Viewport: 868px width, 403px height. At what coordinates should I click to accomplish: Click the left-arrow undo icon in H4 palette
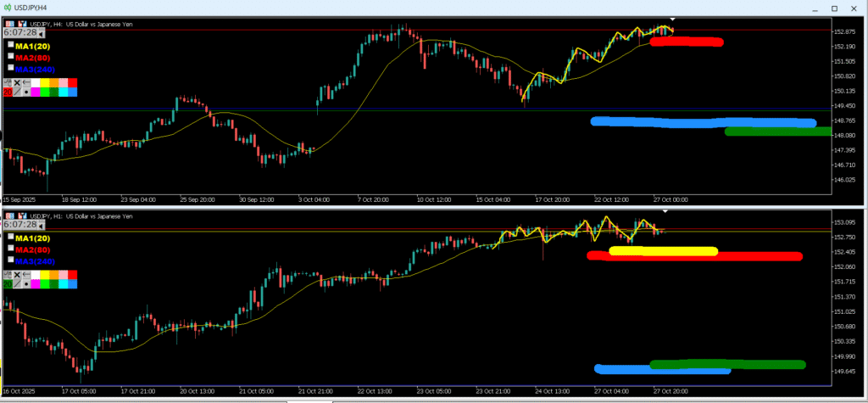(x=26, y=82)
